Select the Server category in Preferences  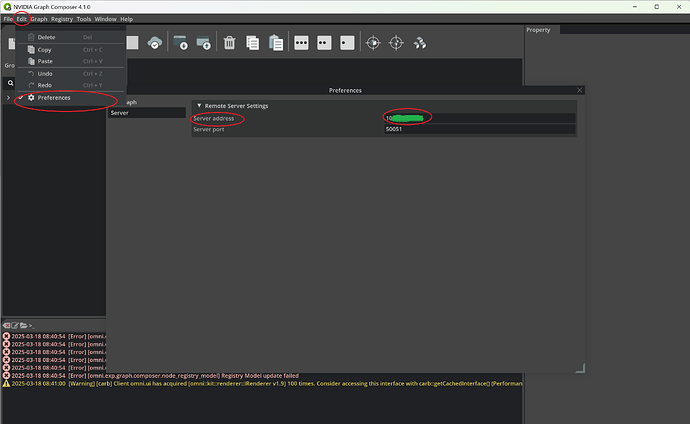(147, 113)
